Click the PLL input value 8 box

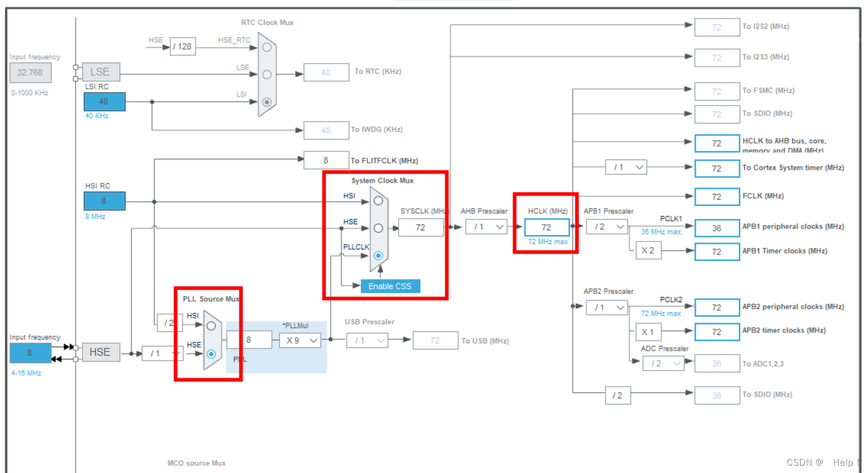[249, 340]
